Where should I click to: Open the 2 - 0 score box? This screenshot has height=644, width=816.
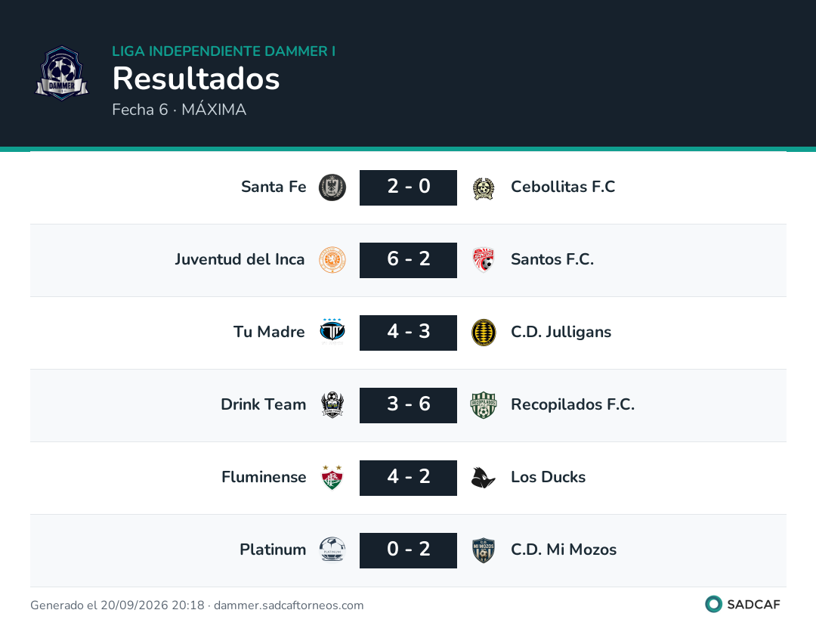point(408,187)
